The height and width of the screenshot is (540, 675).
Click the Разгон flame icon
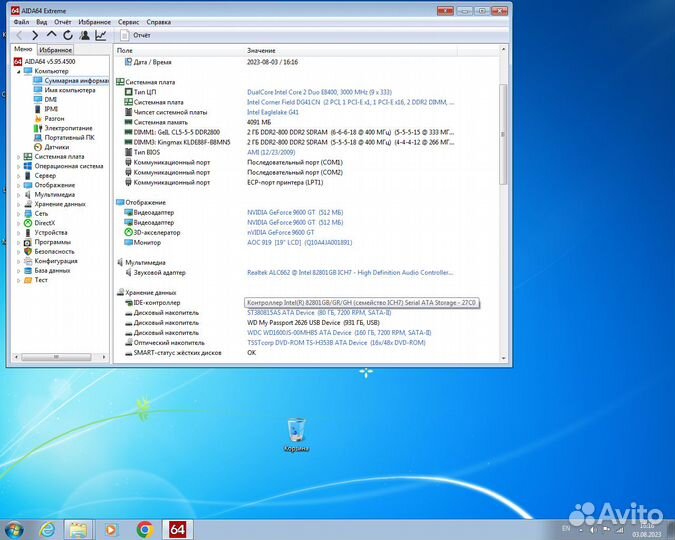[38, 118]
